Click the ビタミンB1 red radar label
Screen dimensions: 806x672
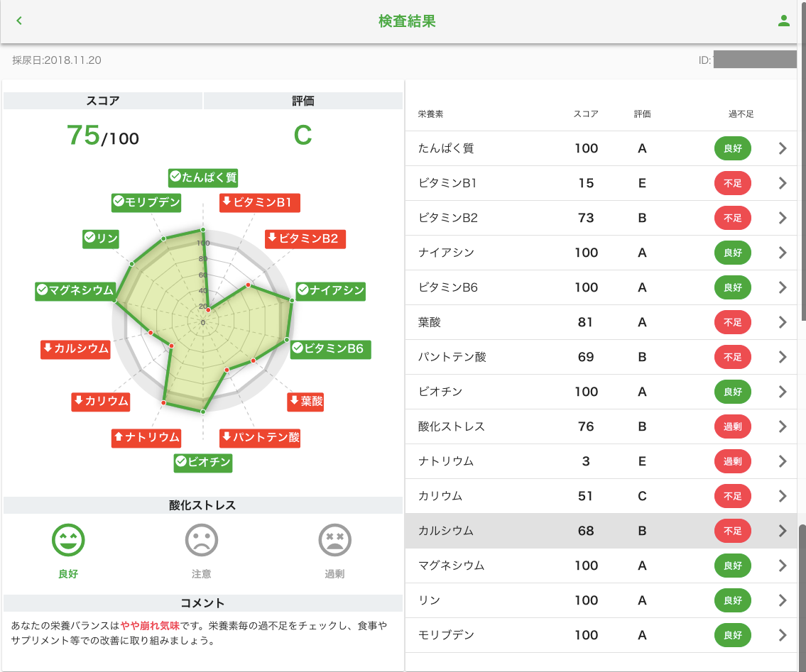pyautogui.click(x=259, y=202)
